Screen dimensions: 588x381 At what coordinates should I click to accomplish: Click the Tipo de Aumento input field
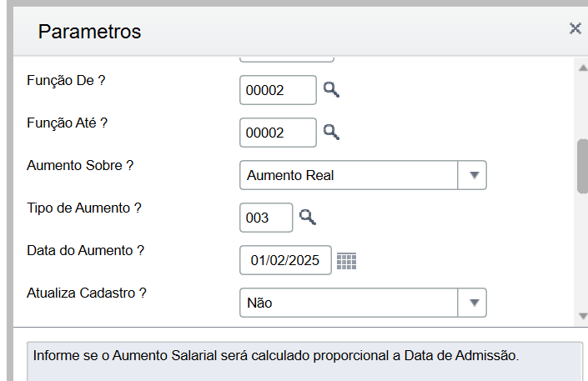tap(265, 218)
